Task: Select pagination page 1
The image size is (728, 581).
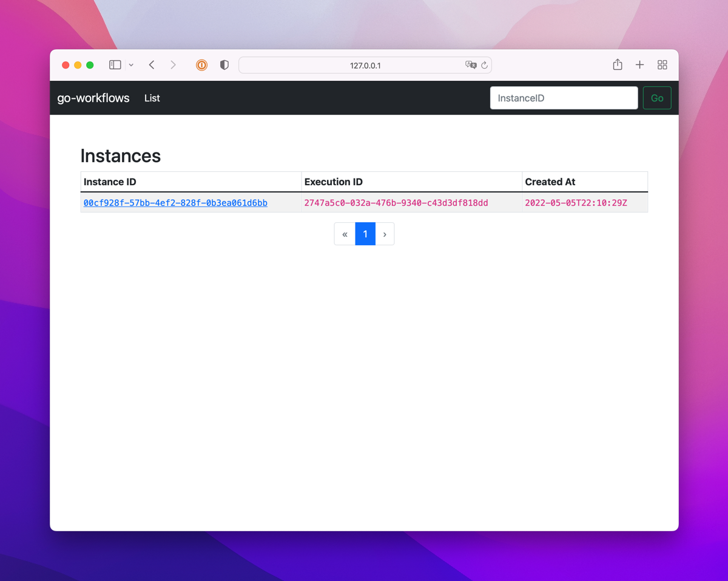Action: (x=365, y=234)
